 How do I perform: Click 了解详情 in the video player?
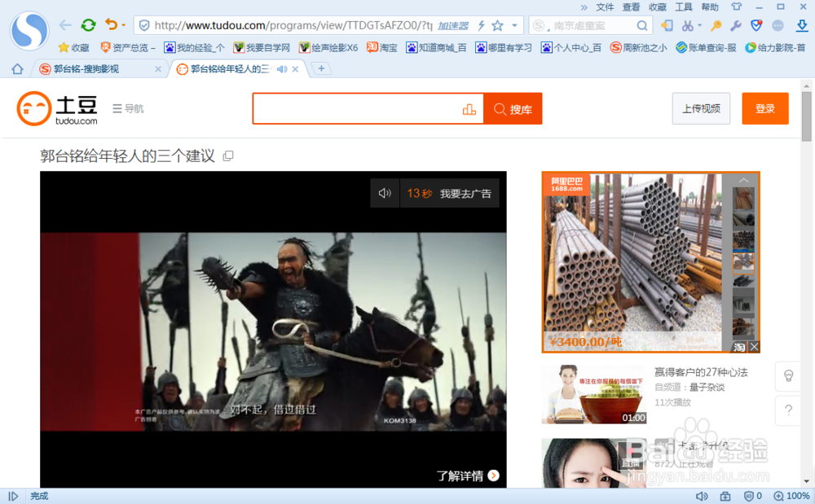(467, 476)
